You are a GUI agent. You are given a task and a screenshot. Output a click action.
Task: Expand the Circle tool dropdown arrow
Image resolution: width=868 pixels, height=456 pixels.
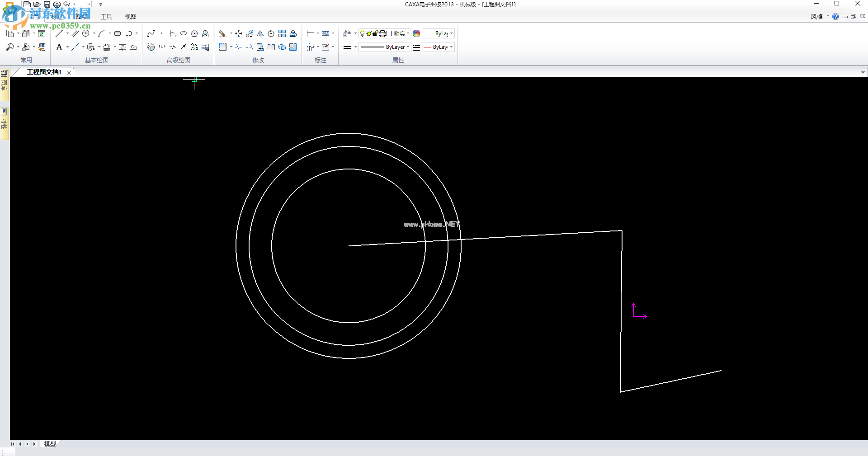point(94,33)
